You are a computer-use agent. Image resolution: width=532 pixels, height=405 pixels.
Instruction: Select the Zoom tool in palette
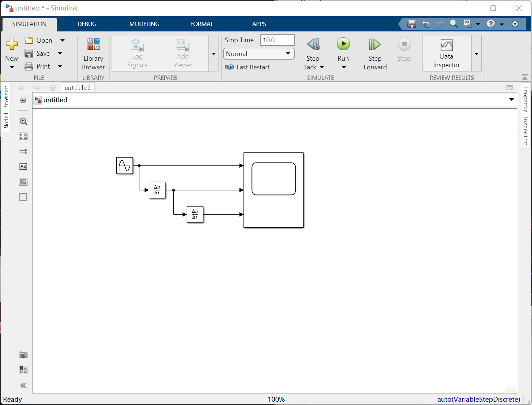[23, 121]
